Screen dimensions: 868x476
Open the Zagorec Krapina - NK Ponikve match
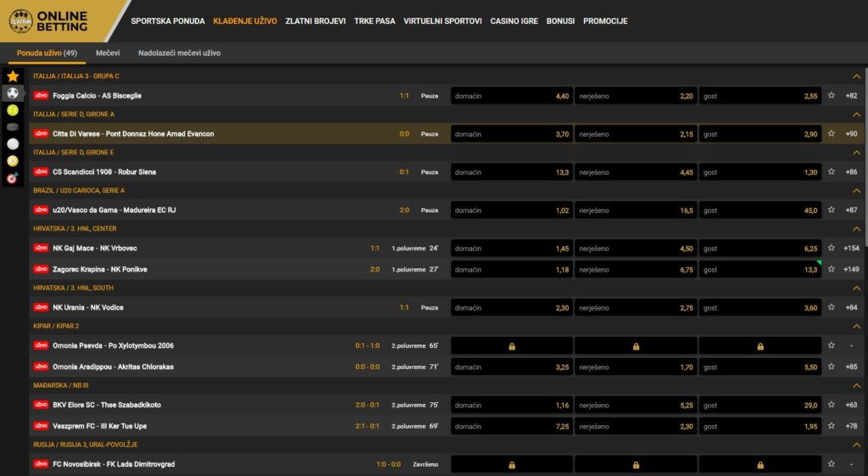[x=99, y=270]
